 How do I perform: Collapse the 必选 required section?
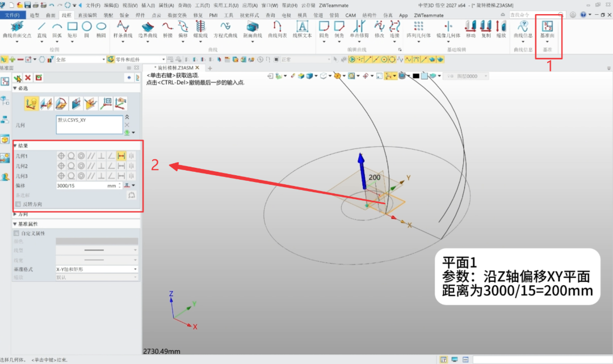click(15, 88)
